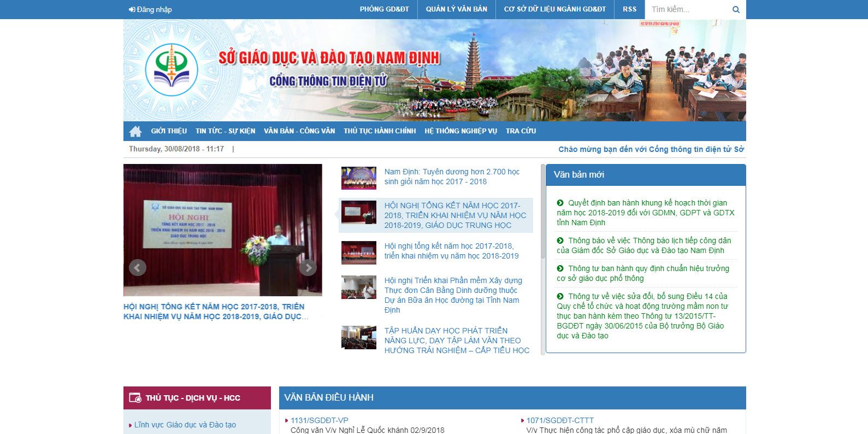Expand the Thủ tục hành chính menu
Image resolution: width=868 pixels, height=434 pixels.
pos(380,131)
